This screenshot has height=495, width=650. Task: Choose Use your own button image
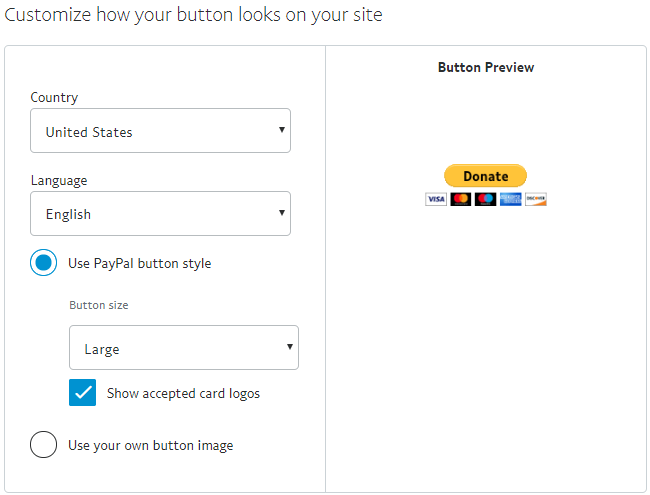(44, 444)
